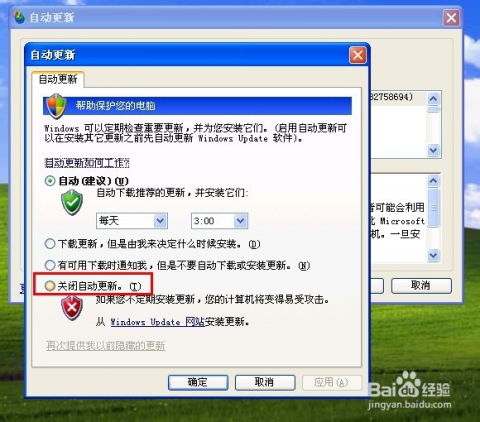Open the Windows Update 网站 link
The image size is (480, 422).
(157, 322)
